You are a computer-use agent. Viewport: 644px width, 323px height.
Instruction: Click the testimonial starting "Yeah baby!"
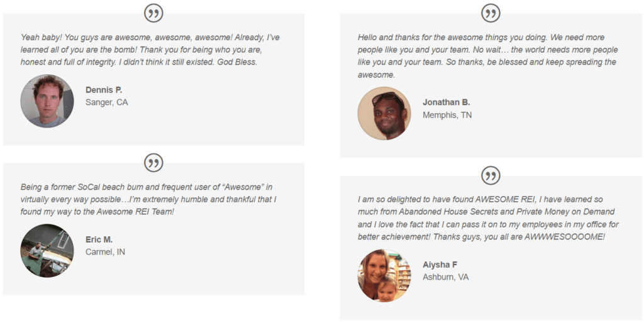point(150,50)
